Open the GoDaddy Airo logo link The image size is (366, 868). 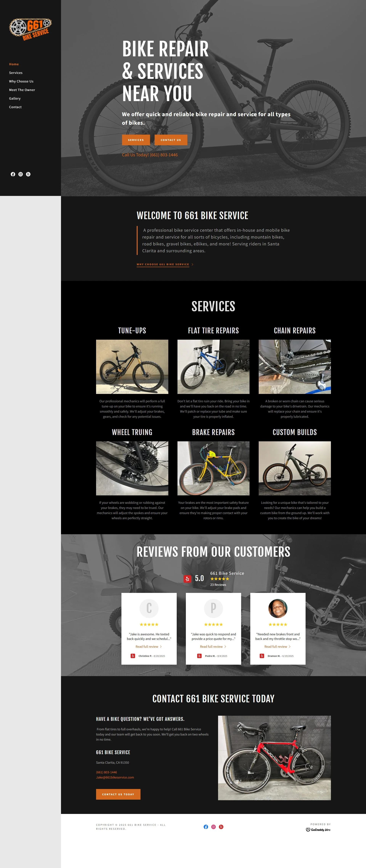click(x=318, y=830)
